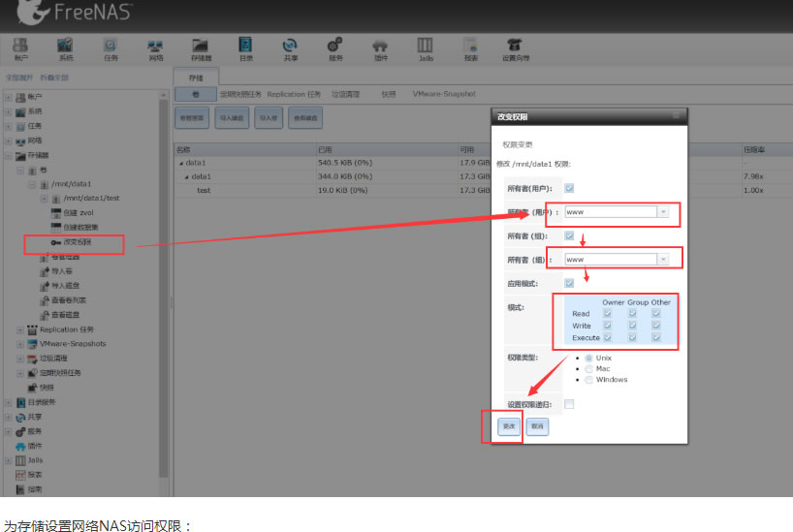
Task: Open the owner group www dropdown
Action: tap(663, 260)
